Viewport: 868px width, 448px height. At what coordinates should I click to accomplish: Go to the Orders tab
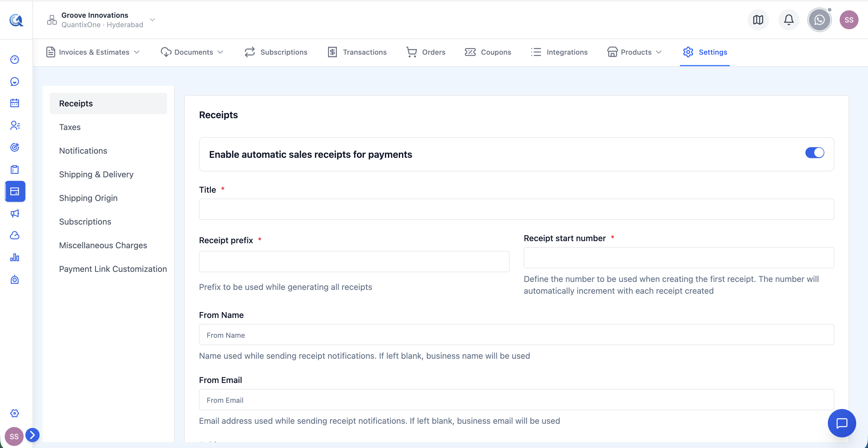click(x=425, y=52)
